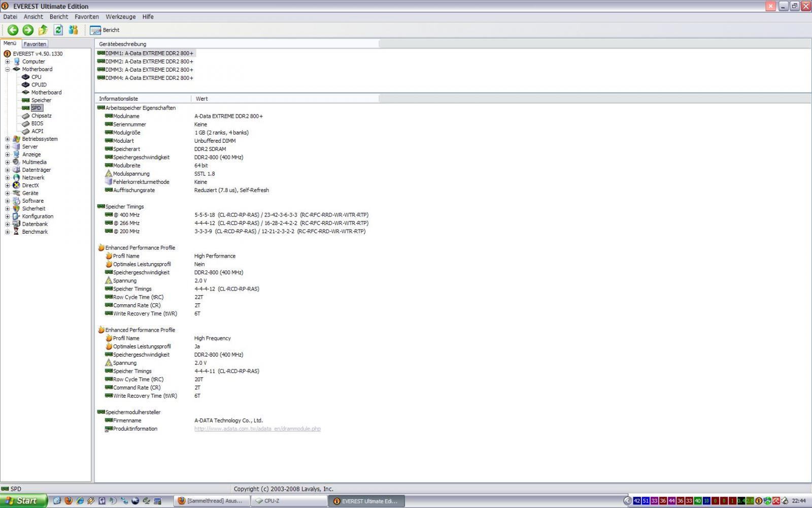Select the SPD tree item
The image size is (812, 508).
(36, 108)
